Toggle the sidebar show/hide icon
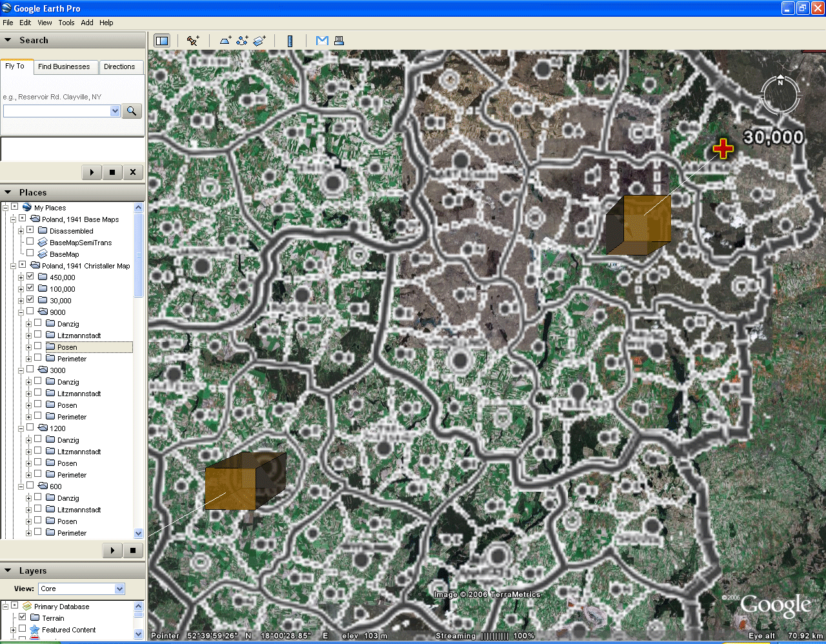The image size is (826, 644). tap(162, 41)
